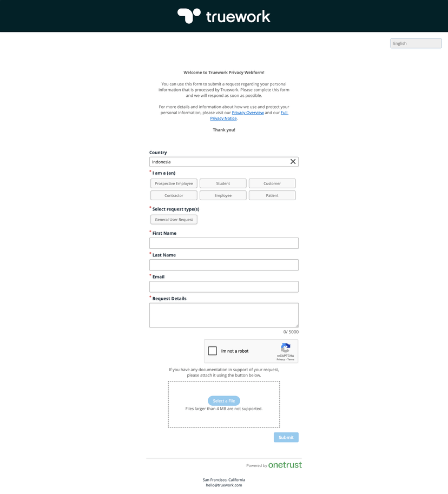Click inside the Request Details text area
The width and height of the screenshot is (448, 494).
(x=223, y=315)
